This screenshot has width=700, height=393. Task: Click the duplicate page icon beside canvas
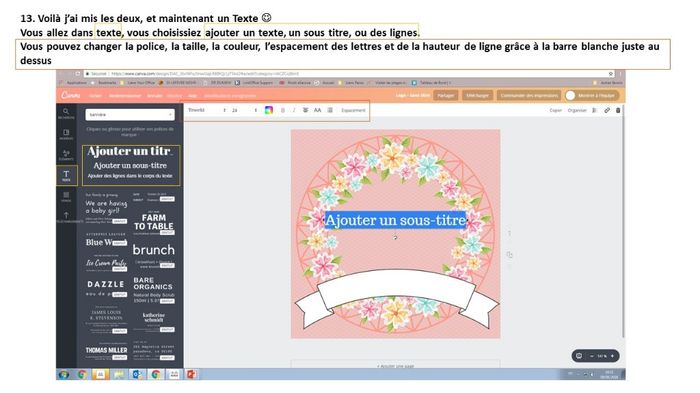pos(509,255)
